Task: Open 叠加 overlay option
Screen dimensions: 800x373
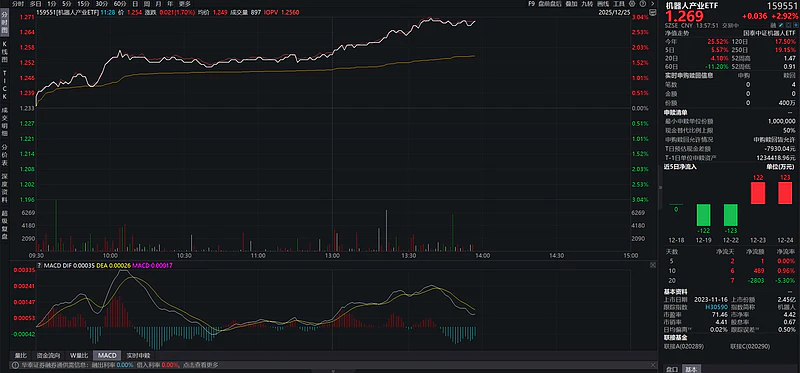Action: [x=571, y=4]
